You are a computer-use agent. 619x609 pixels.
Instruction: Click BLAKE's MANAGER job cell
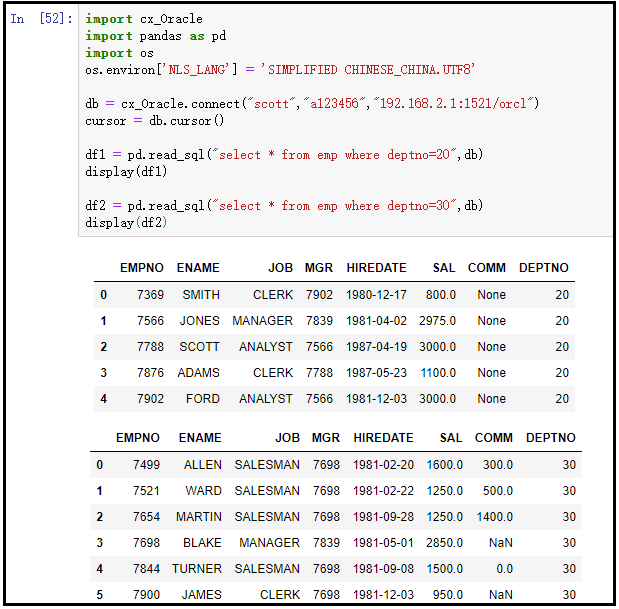[269, 543]
